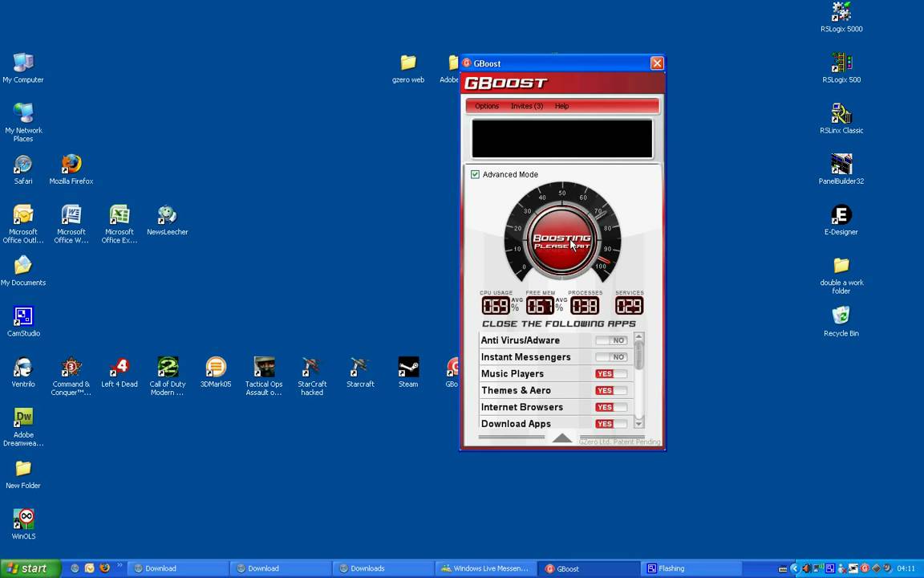Open GBoost Options menu
The image size is (924, 578).
(x=487, y=106)
